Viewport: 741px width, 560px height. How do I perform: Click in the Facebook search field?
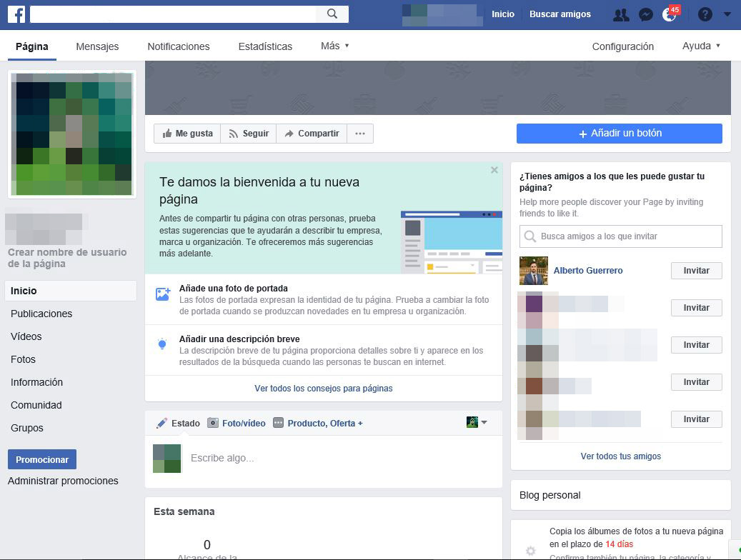pos(173,14)
